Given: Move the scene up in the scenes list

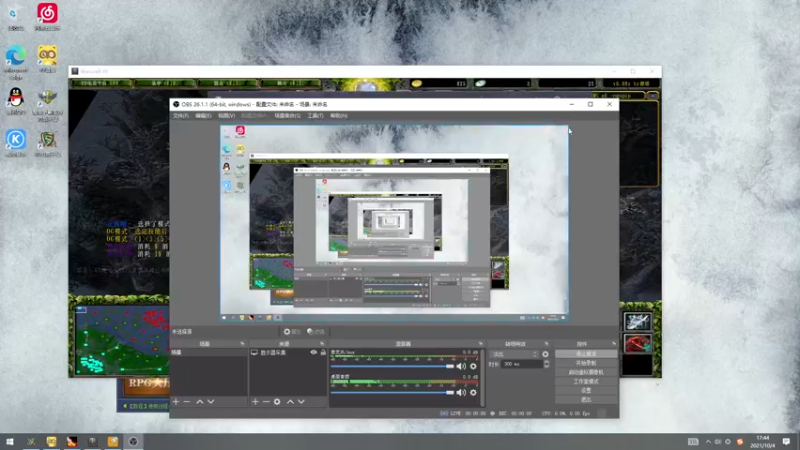Looking at the screenshot, I should (200, 402).
